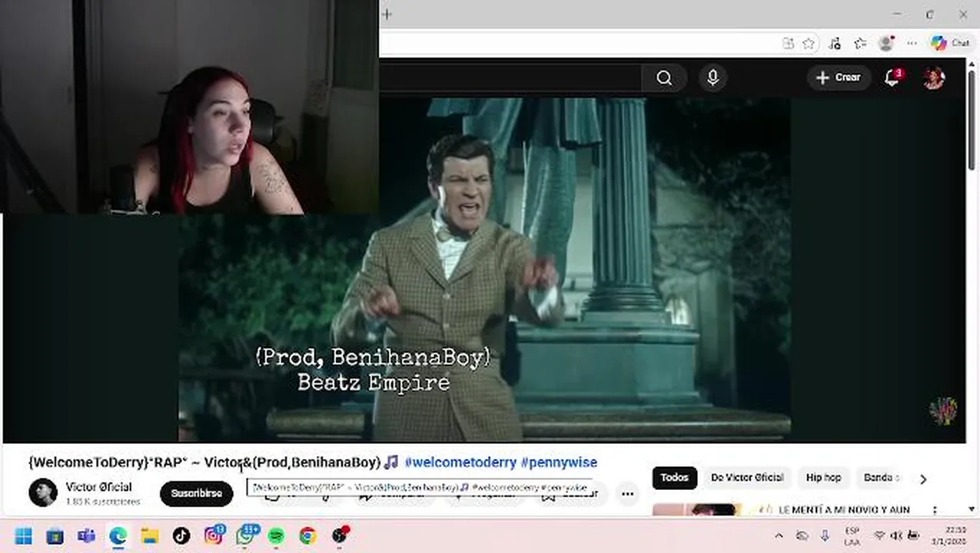Open Microsoft Teams from taskbar

[86, 536]
